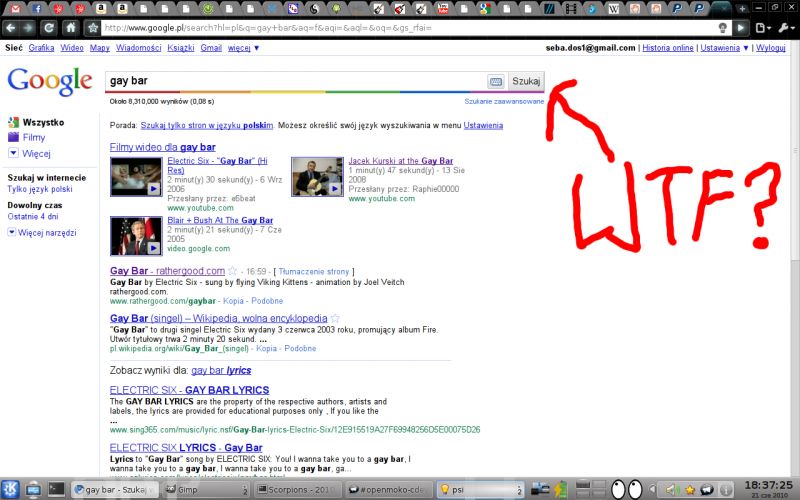Click Tłumaczenie strony translate link
The height and width of the screenshot is (500, 800).
click(x=314, y=272)
